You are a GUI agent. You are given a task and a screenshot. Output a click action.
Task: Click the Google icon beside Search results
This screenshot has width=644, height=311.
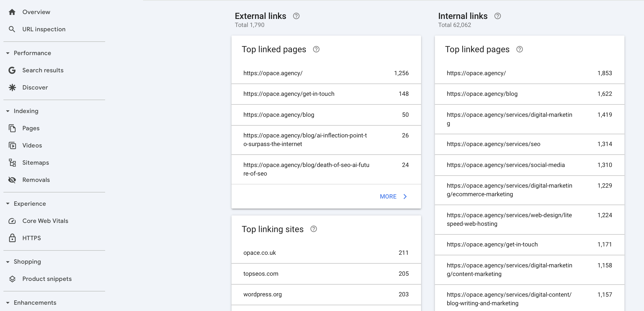pyautogui.click(x=12, y=70)
